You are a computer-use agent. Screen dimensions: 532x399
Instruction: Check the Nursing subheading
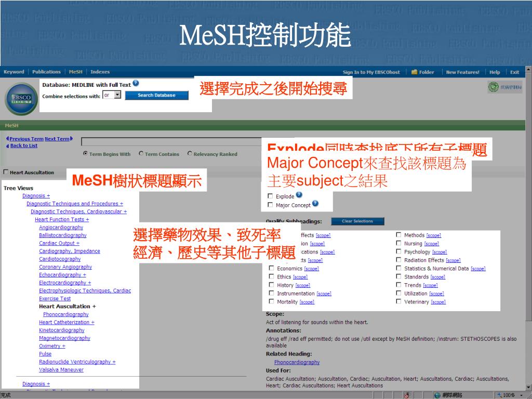pos(398,243)
